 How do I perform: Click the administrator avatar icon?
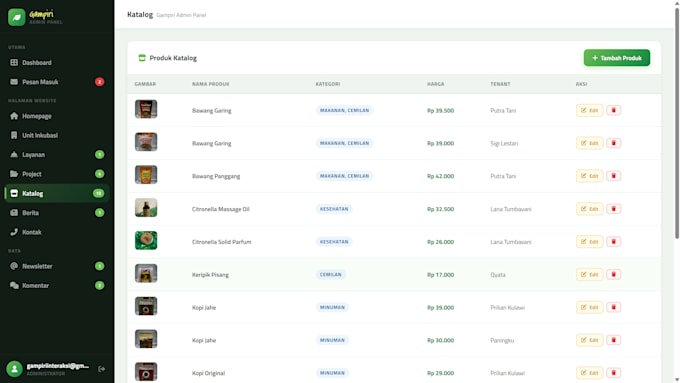pyautogui.click(x=14, y=369)
